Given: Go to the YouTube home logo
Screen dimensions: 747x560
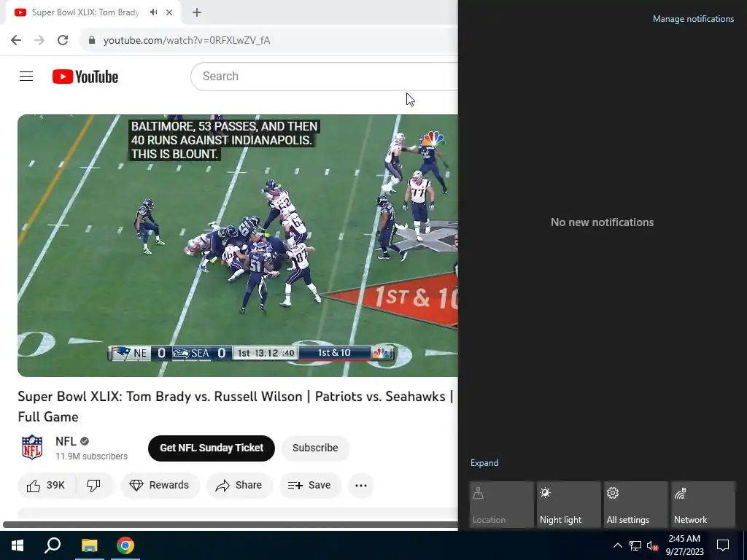Looking at the screenshot, I should pyautogui.click(x=85, y=77).
